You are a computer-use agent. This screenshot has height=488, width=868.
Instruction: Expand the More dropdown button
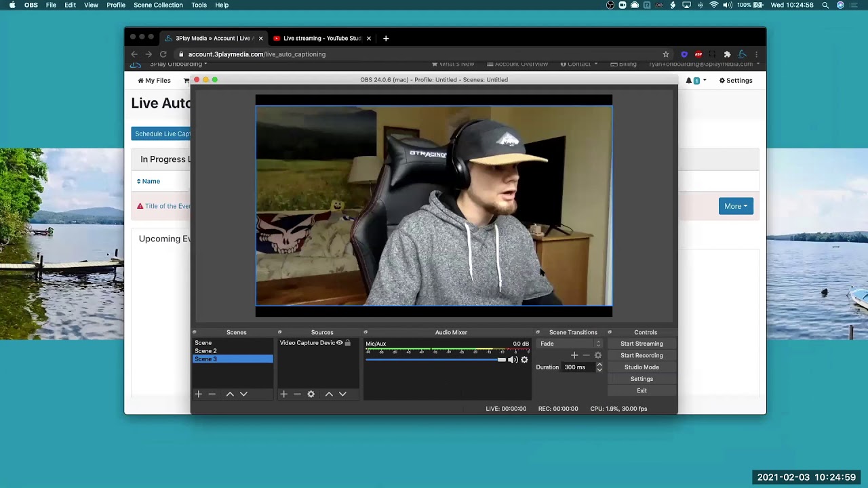(x=736, y=206)
